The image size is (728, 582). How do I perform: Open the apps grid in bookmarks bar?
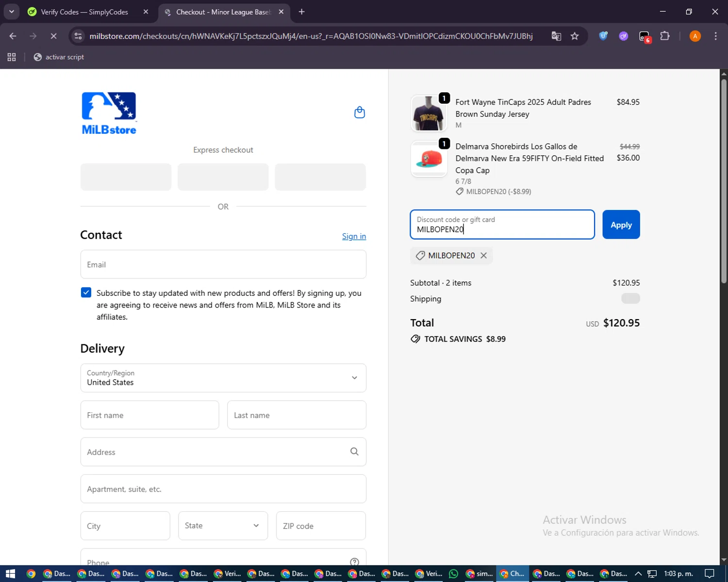click(x=12, y=57)
